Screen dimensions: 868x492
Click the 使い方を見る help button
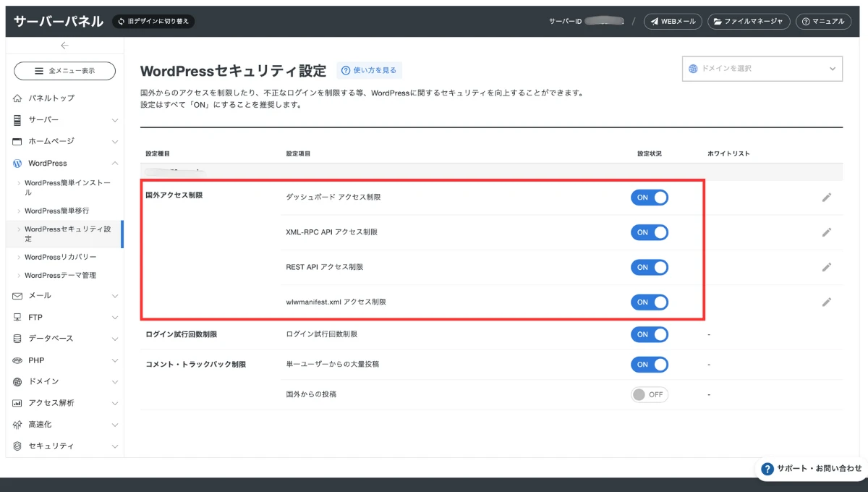click(x=370, y=70)
